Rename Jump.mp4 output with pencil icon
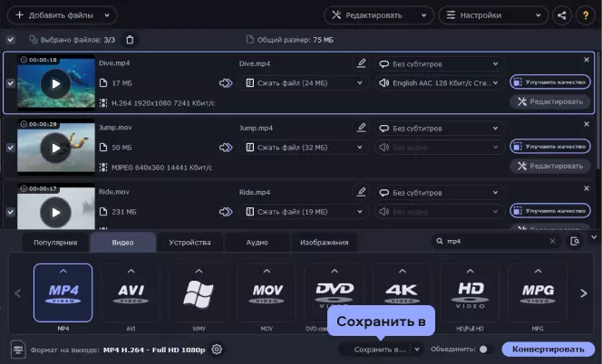This screenshot has height=364, width=602. click(361, 128)
